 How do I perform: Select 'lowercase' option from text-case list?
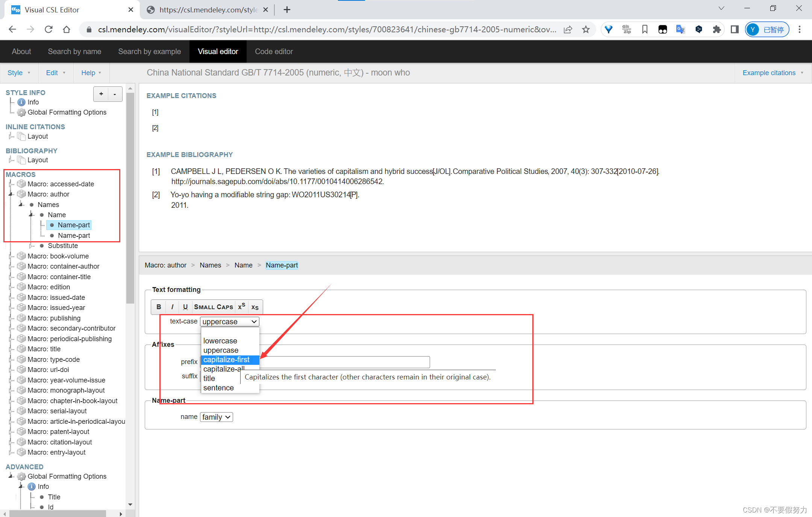click(220, 341)
